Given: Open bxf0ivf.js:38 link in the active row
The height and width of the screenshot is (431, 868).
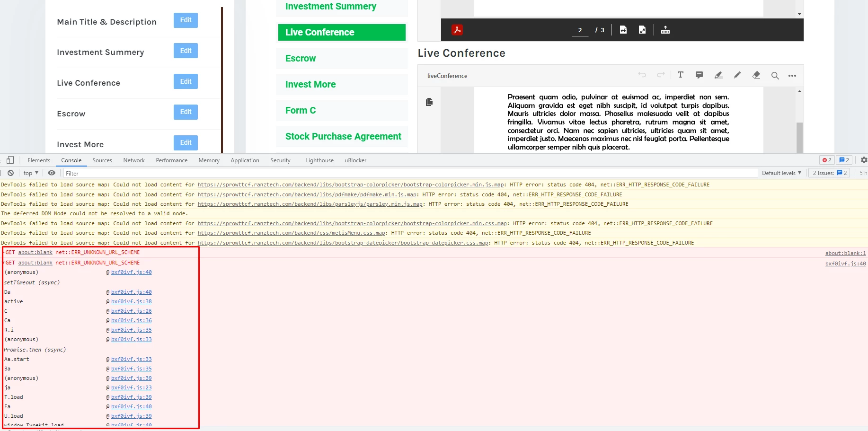Looking at the screenshot, I should point(132,301).
